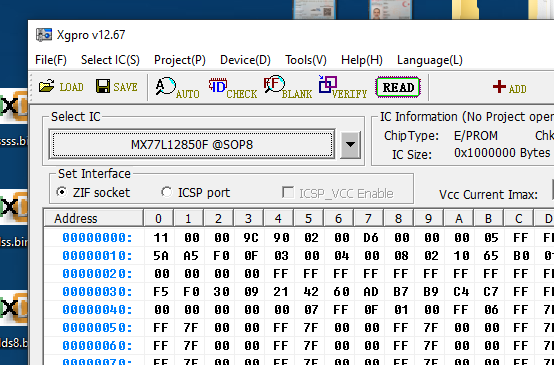Click the desktop photo ID thumbnail with flag
This screenshot has width=554, height=365.
(390, 10)
